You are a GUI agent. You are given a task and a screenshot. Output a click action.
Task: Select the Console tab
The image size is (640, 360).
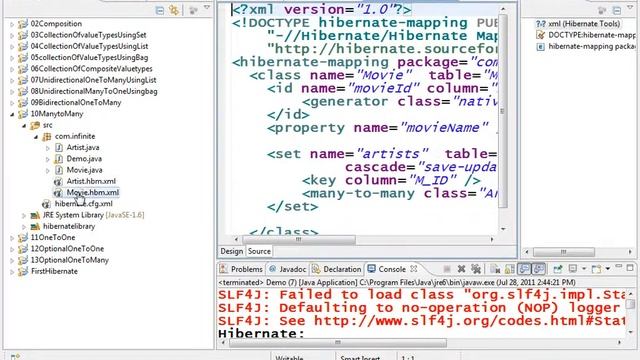(x=392, y=269)
